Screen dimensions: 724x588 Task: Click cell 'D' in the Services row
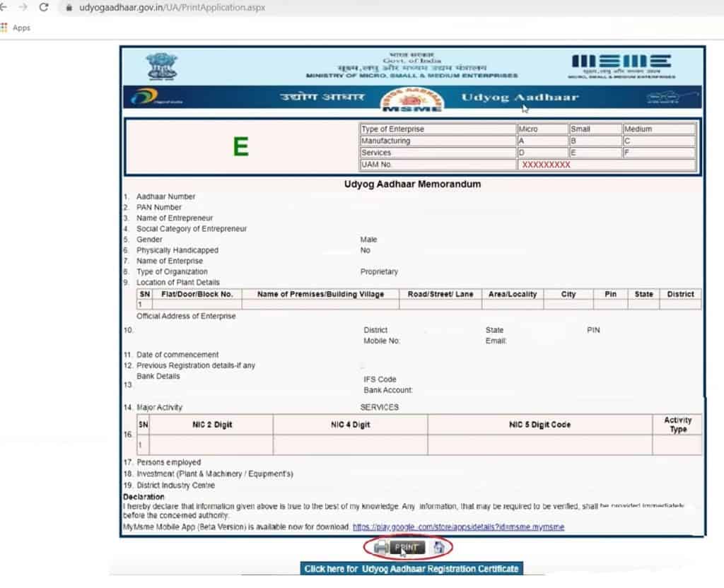(542, 153)
